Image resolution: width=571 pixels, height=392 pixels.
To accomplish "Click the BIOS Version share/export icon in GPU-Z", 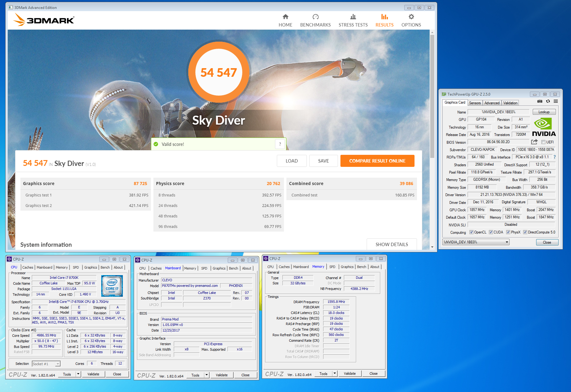I will pyautogui.click(x=534, y=142).
